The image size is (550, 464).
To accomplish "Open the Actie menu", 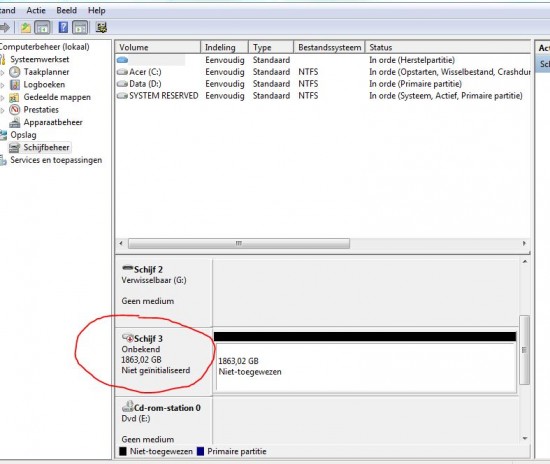I will pos(36,11).
